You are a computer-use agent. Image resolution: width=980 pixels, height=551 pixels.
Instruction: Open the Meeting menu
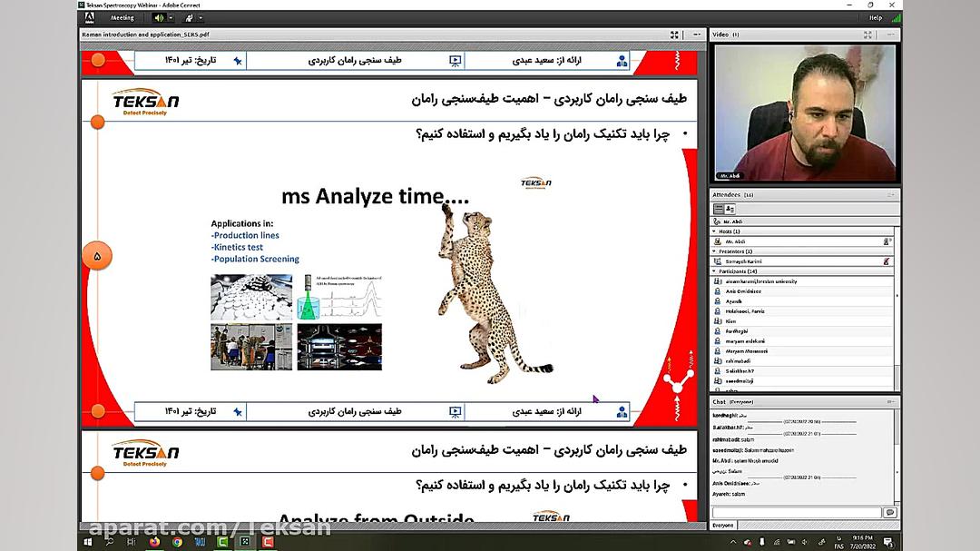[x=122, y=17]
